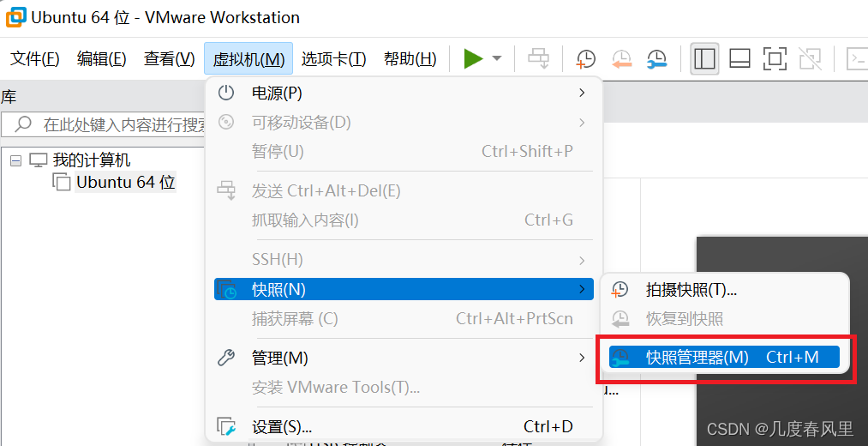Click the submenu arrow on 管理(M) row
The height and width of the screenshot is (446, 868).
(x=582, y=358)
